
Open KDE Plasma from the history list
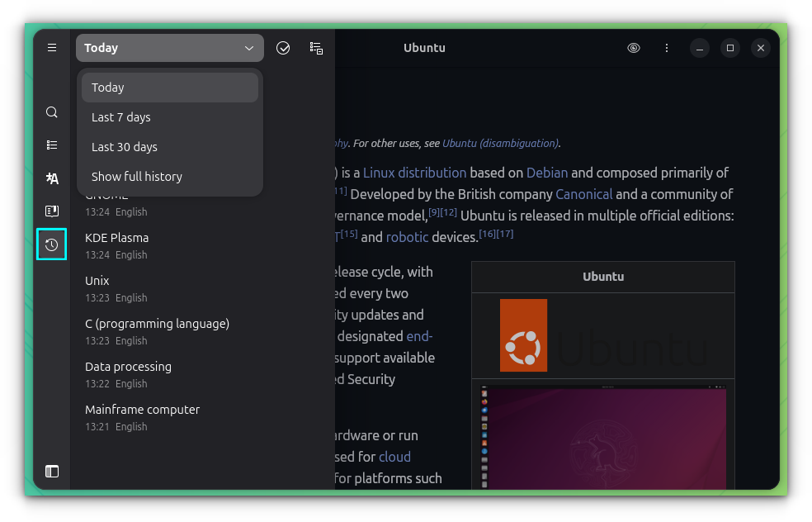coord(117,238)
